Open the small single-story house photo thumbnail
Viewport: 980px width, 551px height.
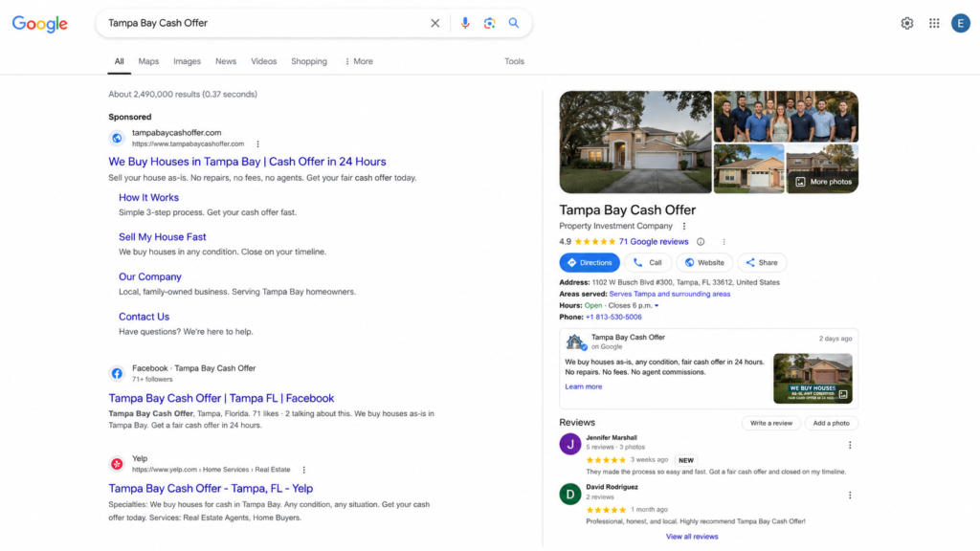tap(748, 168)
